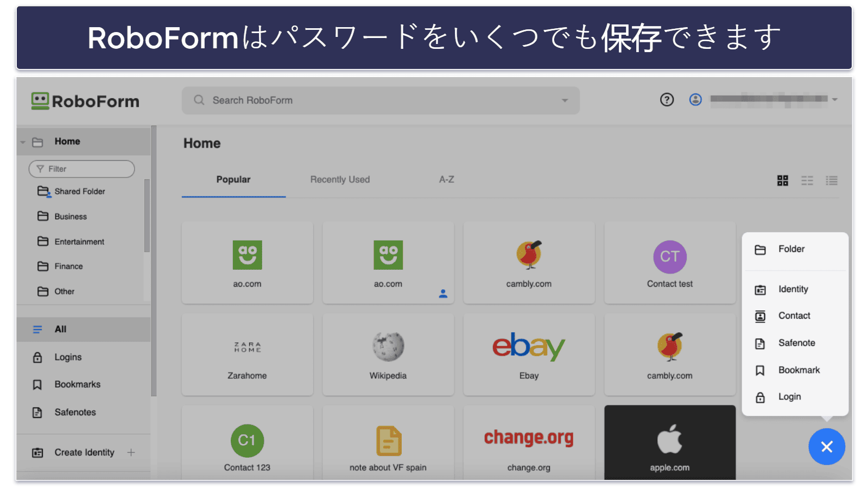
Task: Click the shared person badge on ao.com
Action: coord(443,294)
